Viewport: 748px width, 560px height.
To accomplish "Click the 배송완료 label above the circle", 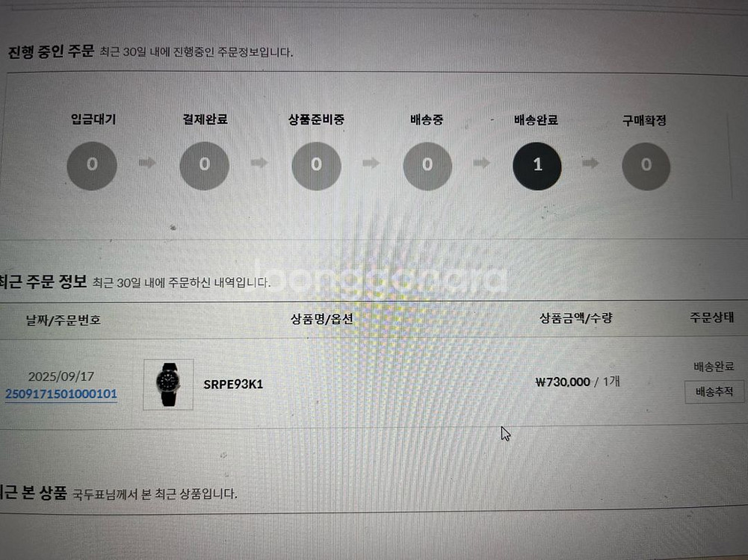I will coord(537,119).
